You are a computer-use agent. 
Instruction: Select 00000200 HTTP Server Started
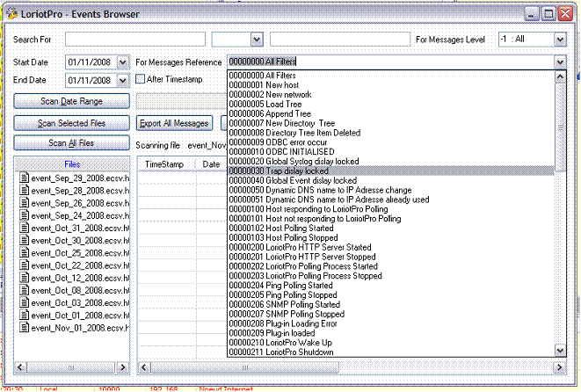(x=391, y=247)
